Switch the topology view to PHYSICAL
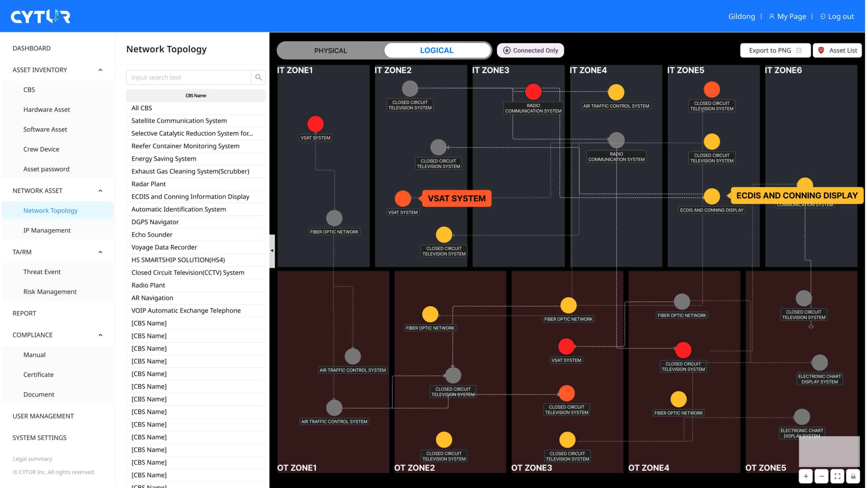The width and height of the screenshot is (868, 488). (330, 50)
